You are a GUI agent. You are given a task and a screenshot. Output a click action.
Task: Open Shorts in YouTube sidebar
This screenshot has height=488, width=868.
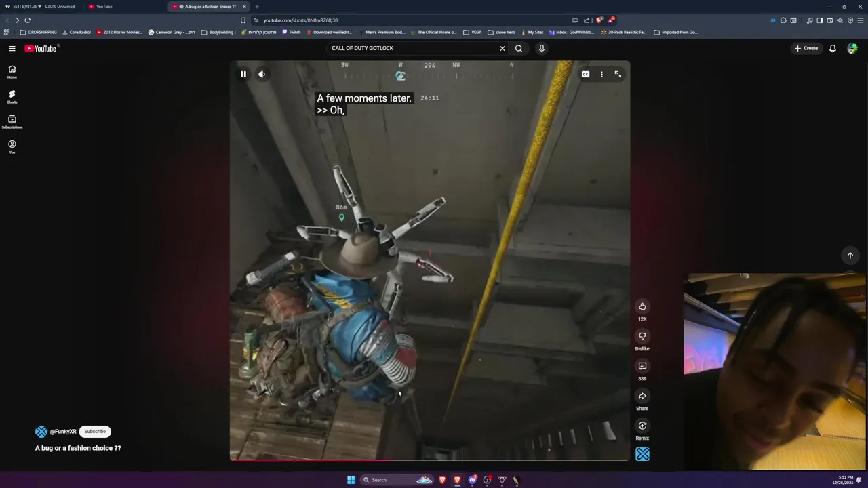(x=12, y=97)
